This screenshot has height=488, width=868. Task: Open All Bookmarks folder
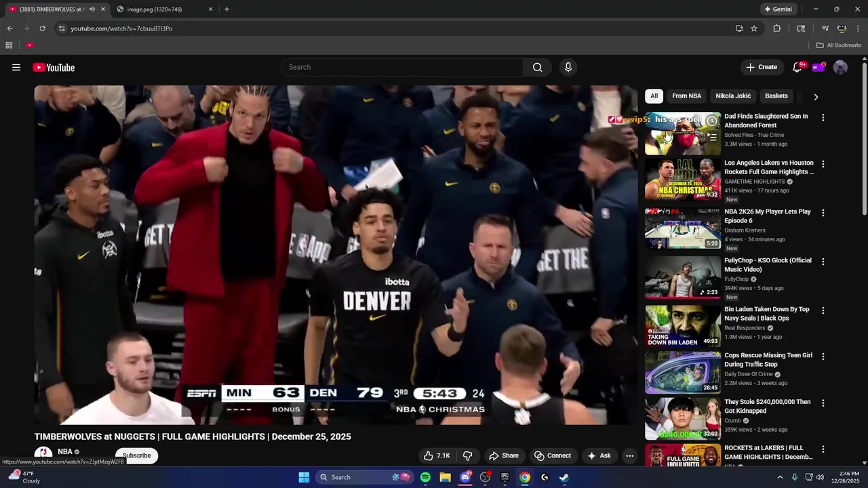click(839, 45)
